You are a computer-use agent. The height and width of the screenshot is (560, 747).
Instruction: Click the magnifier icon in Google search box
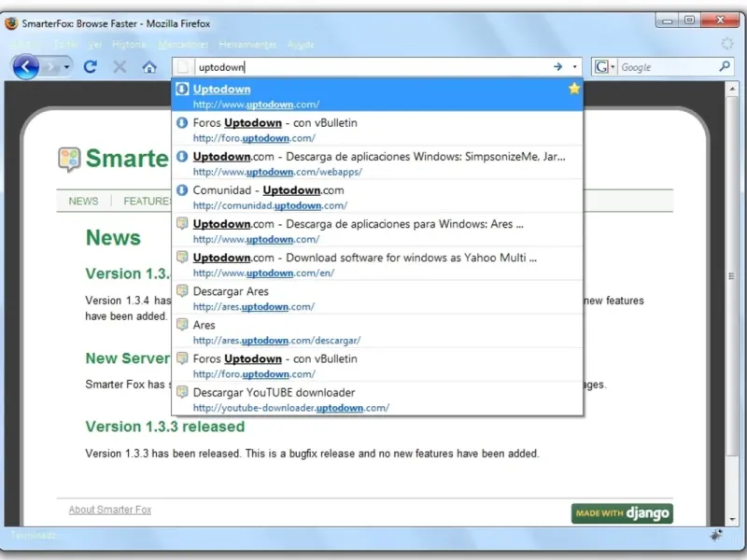(725, 66)
